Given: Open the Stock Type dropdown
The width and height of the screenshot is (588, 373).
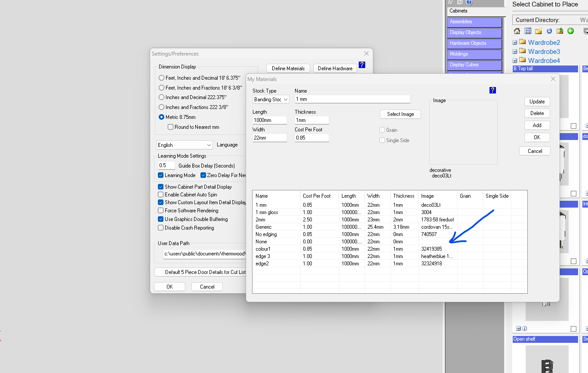Looking at the screenshot, I should (271, 99).
